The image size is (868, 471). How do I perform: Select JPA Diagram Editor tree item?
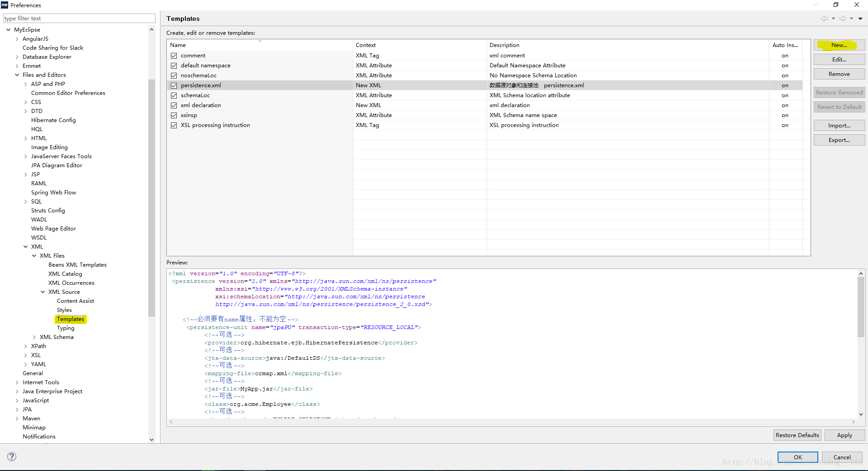click(x=57, y=165)
